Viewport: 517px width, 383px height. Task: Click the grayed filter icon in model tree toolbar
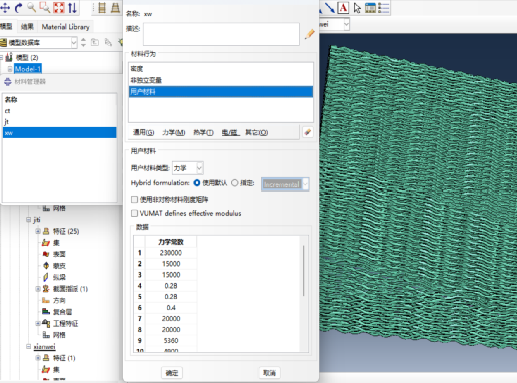[108, 42]
